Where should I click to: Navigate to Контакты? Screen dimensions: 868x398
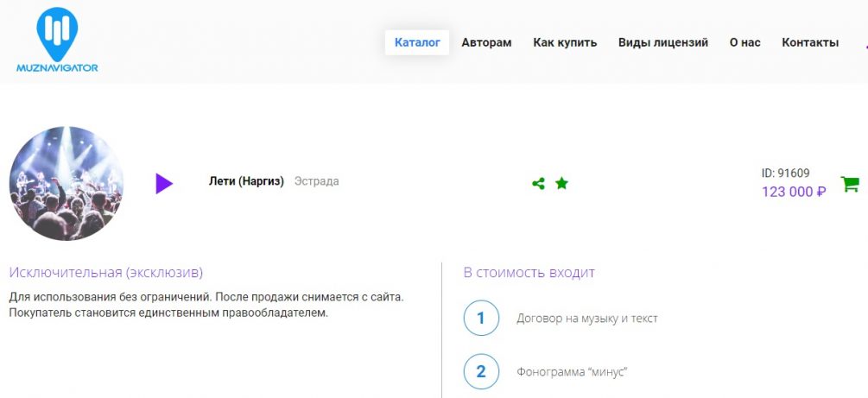coord(809,42)
